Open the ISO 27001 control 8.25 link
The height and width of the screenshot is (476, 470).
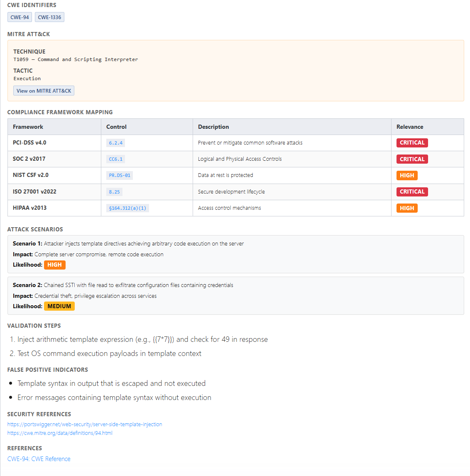[x=115, y=191]
